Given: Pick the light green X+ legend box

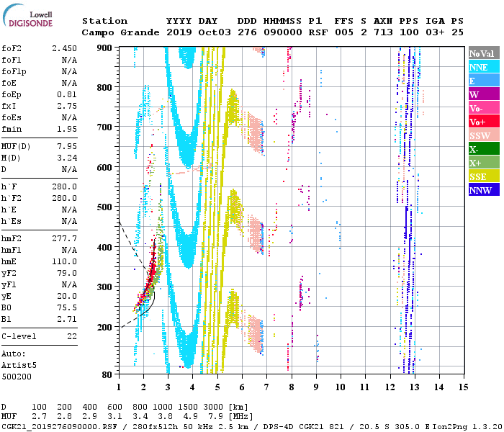Looking at the screenshot, I should 483,163.
